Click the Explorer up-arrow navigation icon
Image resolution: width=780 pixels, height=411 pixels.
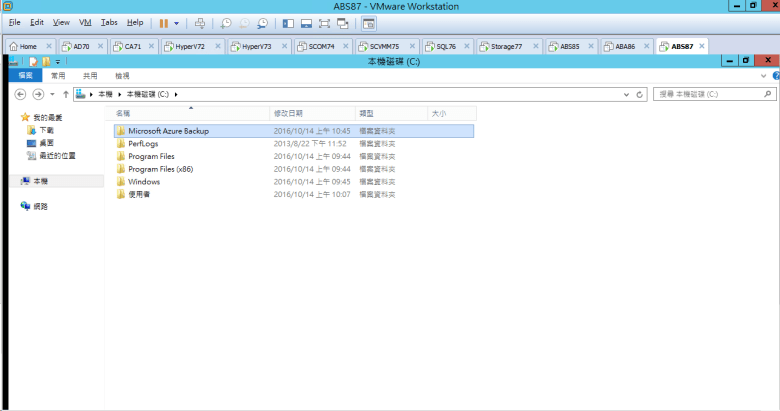(66, 94)
